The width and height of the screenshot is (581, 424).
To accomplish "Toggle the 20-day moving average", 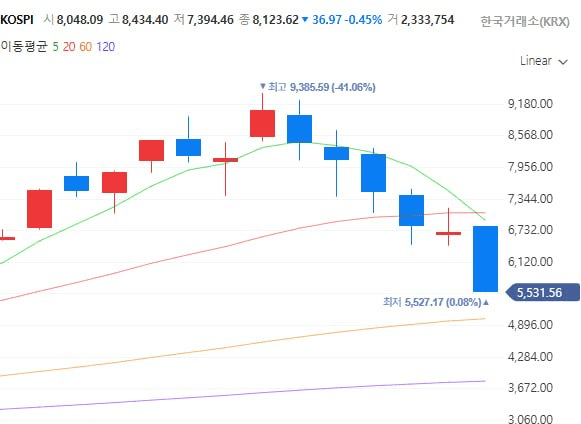I will [x=69, y=47].
